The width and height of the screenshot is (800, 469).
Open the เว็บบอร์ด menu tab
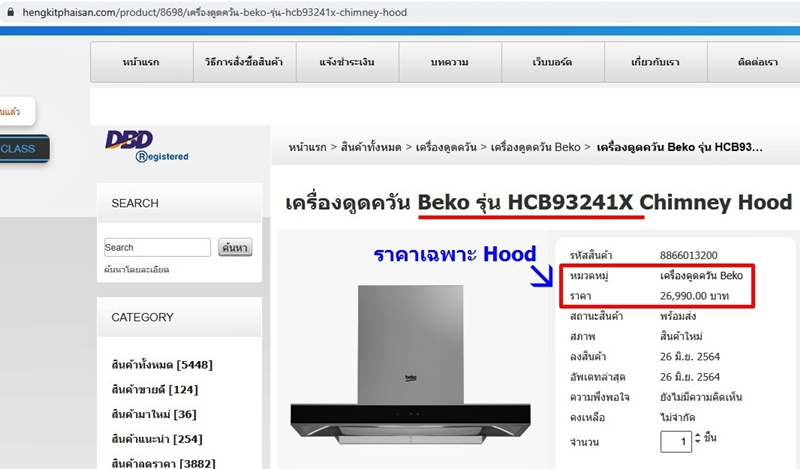[x=553, y=62]
